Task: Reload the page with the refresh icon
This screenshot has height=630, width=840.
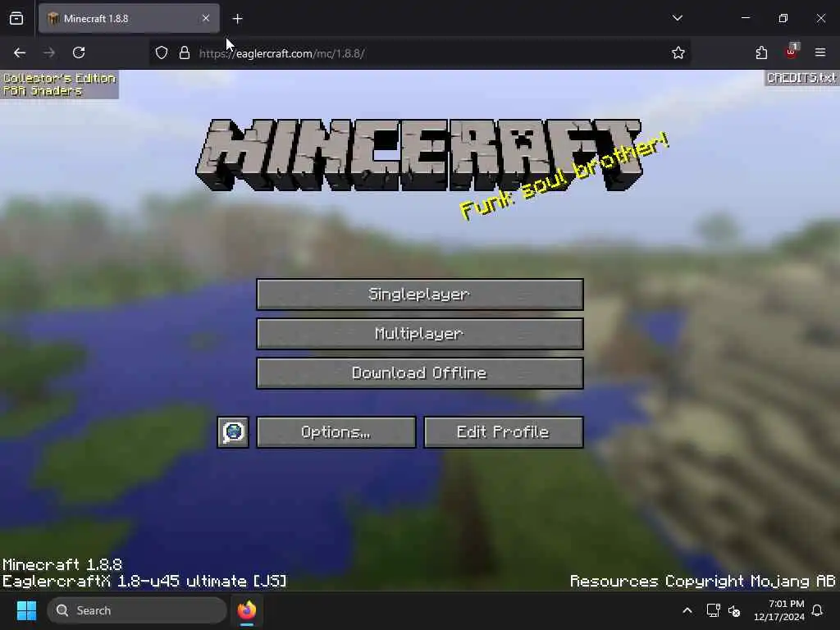Action: [79, 52]
